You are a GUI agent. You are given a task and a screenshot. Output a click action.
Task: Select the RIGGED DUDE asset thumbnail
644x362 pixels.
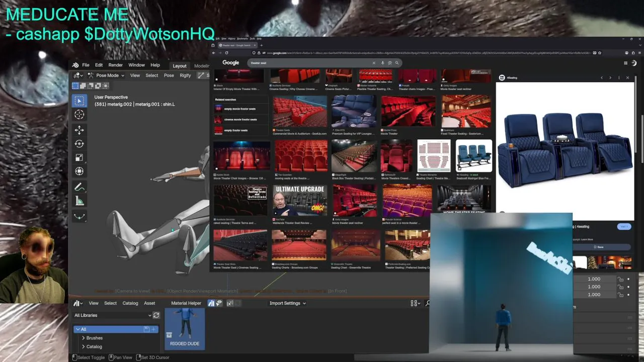[185, 328]
